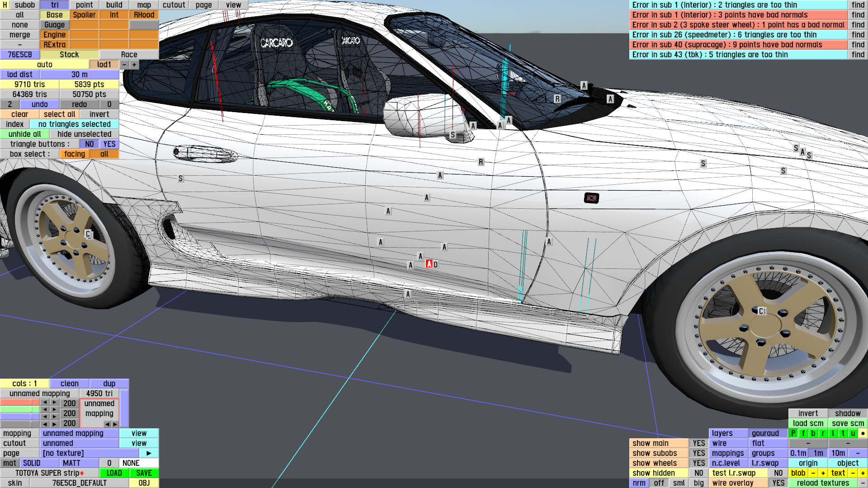Click the H button top-left corner
The height and width of the screenshot is (488, 868).
point(5,5)
